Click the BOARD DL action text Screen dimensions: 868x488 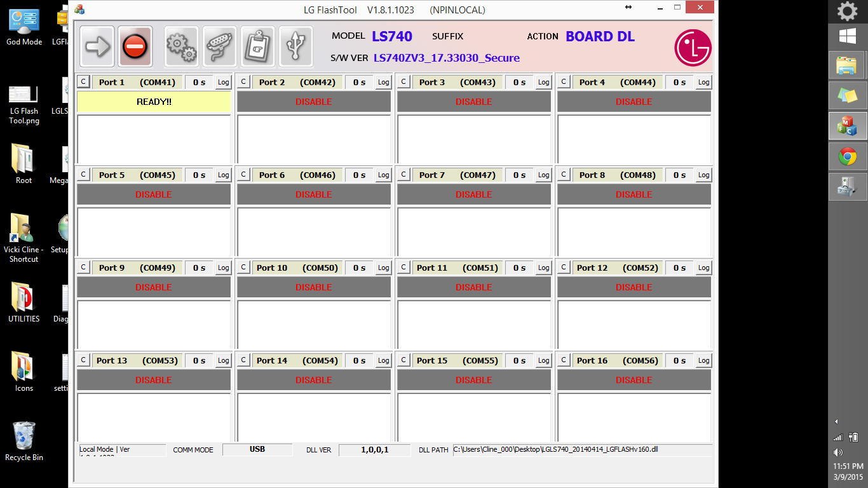[x=600, y=36]
